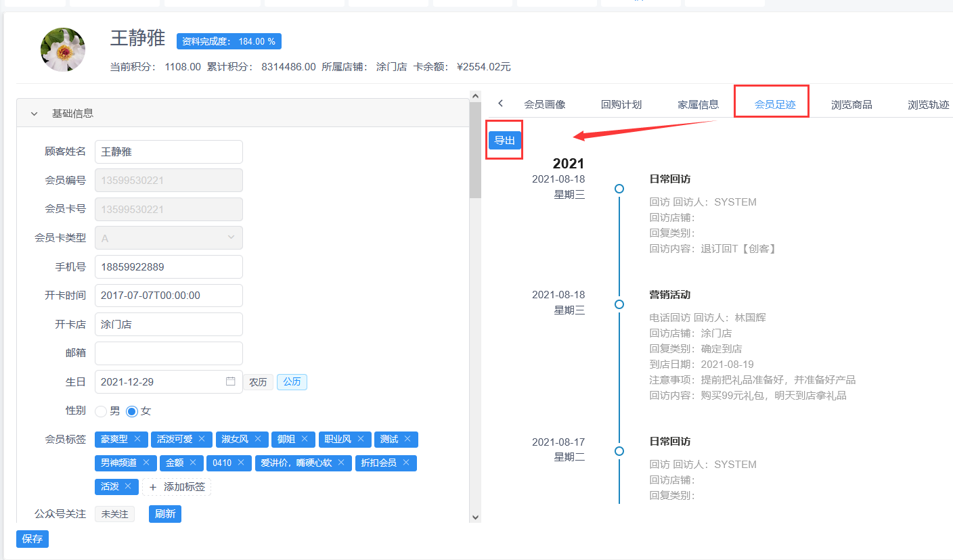Screen dimensions: 953x560
Task: Click the 顾客姓名 input field
Action: click(169, 151)
